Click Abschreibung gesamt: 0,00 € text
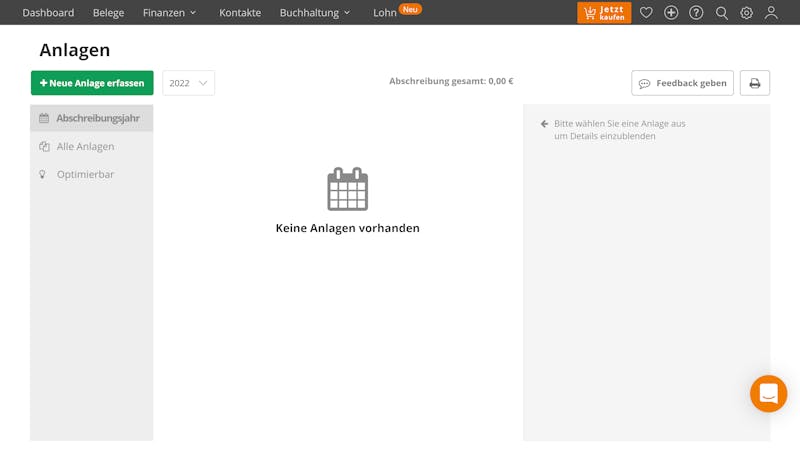Screen dimensions: 800x450 click(451, 81)
